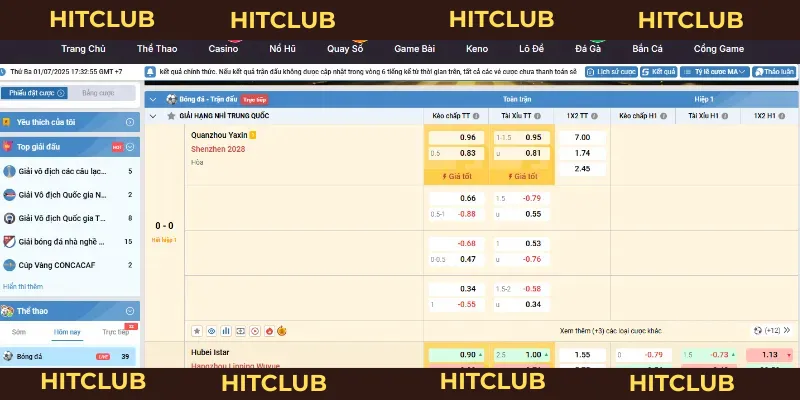Click the Giải vô địch các câu lạc league icon
The width and height of the screenshot is (800, 400).
coord(9,171)
